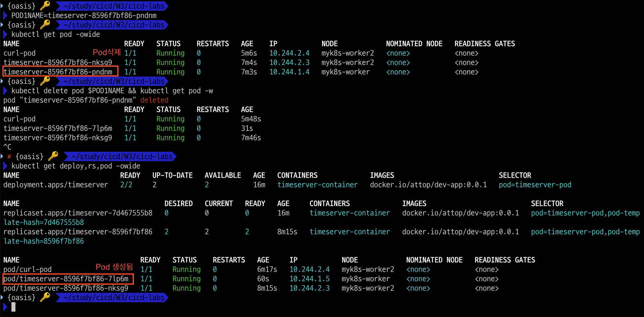Click "replicaset.apps/timeserver-7d467555b8"
644x317 pixels.
[78, 213]
